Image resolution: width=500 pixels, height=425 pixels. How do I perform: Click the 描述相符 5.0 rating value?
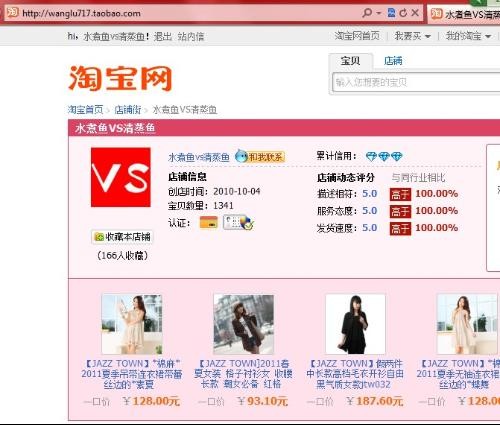tap(370, 194)
